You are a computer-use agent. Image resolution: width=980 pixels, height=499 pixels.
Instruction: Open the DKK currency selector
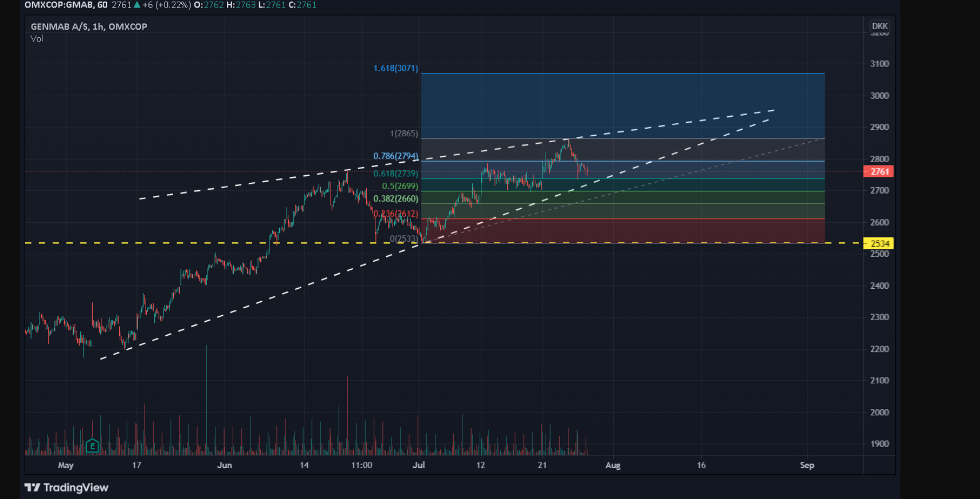point(880,26)
